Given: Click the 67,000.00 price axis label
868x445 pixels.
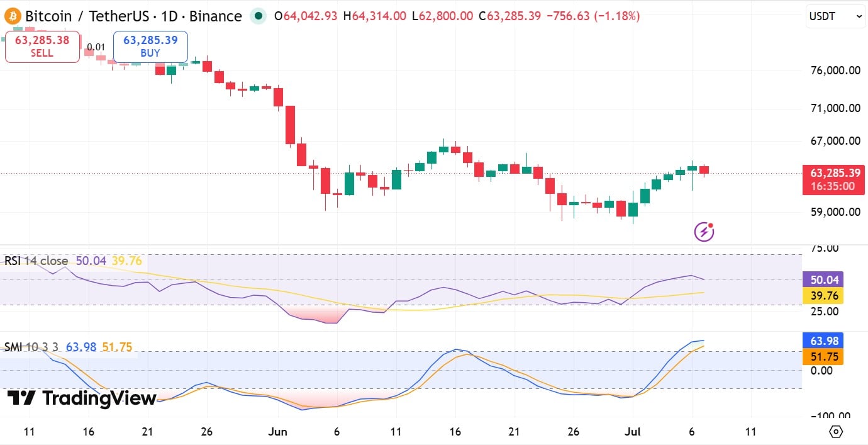Looking at the screenshot, I should click(x=835, y=141).
